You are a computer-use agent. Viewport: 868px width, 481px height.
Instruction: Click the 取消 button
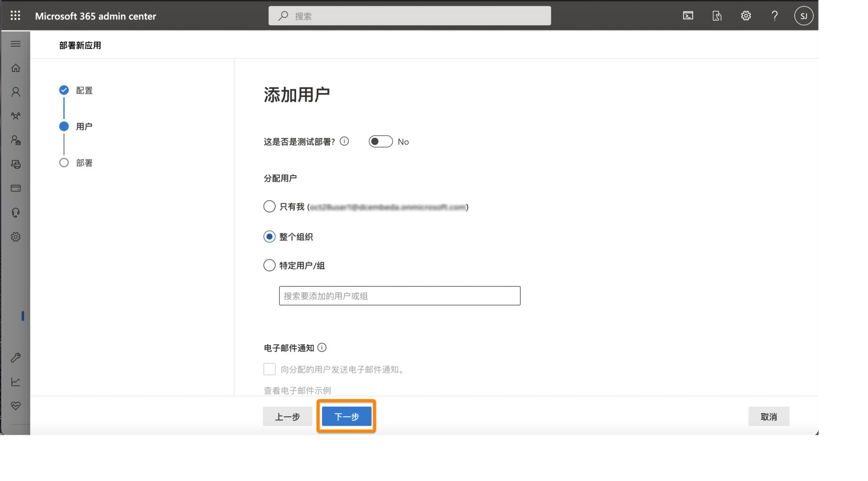click(x=769, y=416)
